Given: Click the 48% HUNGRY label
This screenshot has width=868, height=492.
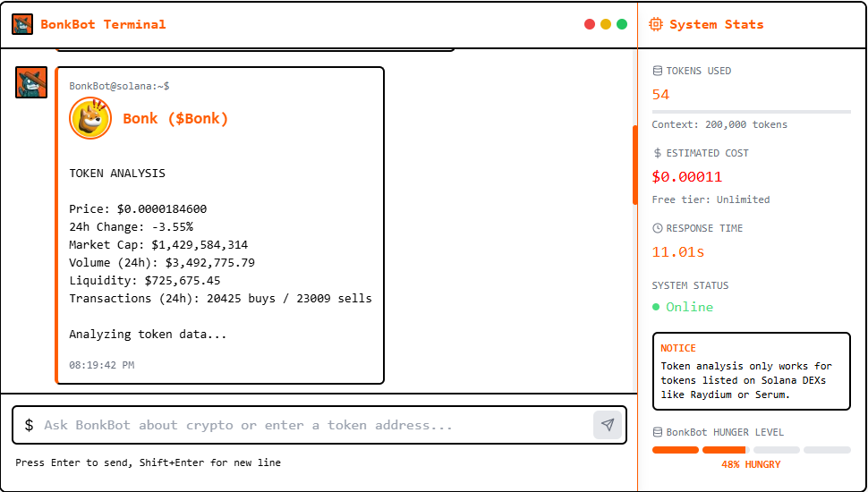Looking at the screenshot, I should tap(751, 464).
